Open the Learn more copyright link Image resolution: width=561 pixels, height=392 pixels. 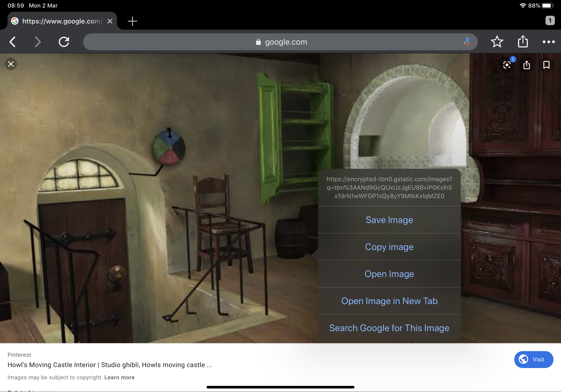point(120,377)
